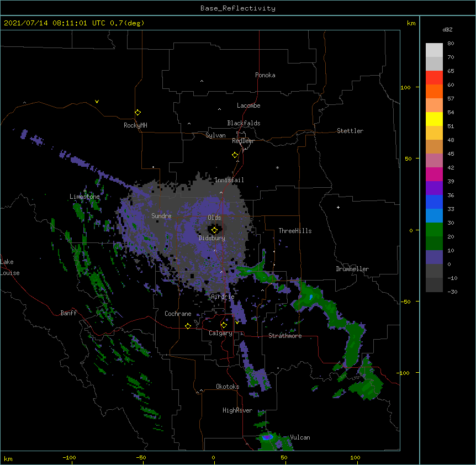Select the magenta 39–42 dBZ legend swatch
The width and height of the screenshot is (476, 465).
[434, 174]
